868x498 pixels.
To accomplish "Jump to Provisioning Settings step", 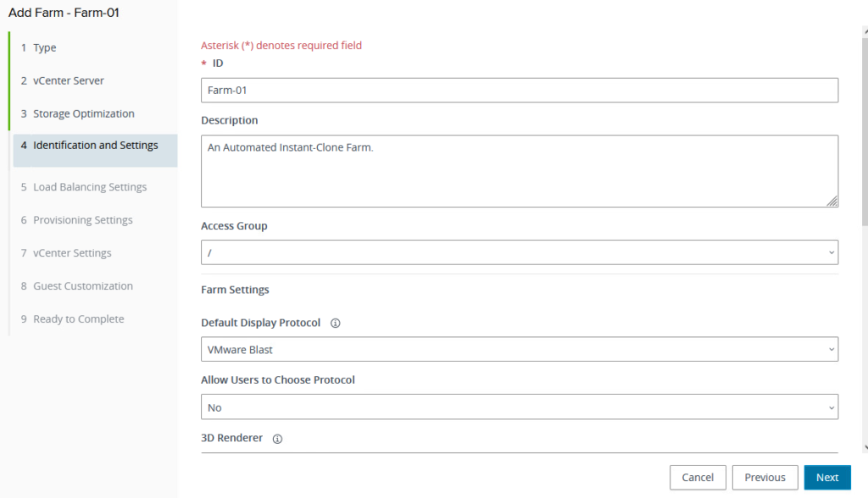I will pyautogui.click(x=82, y=220).
